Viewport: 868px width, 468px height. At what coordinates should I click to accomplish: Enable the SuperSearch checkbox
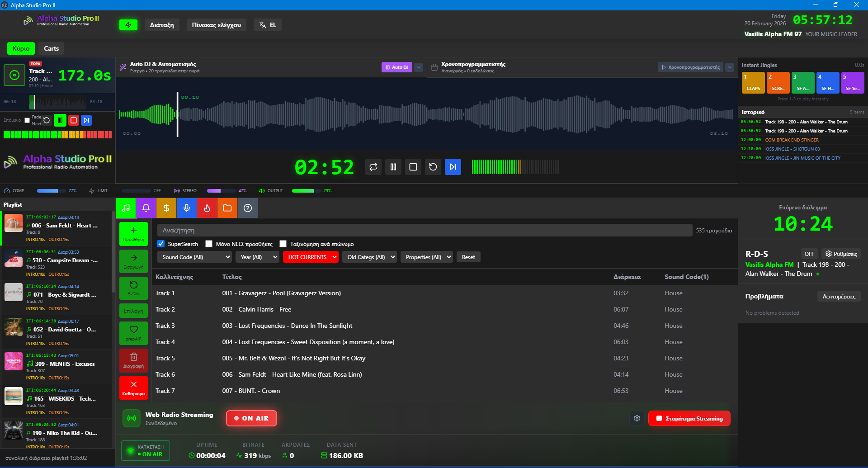[x=161, y=244]
